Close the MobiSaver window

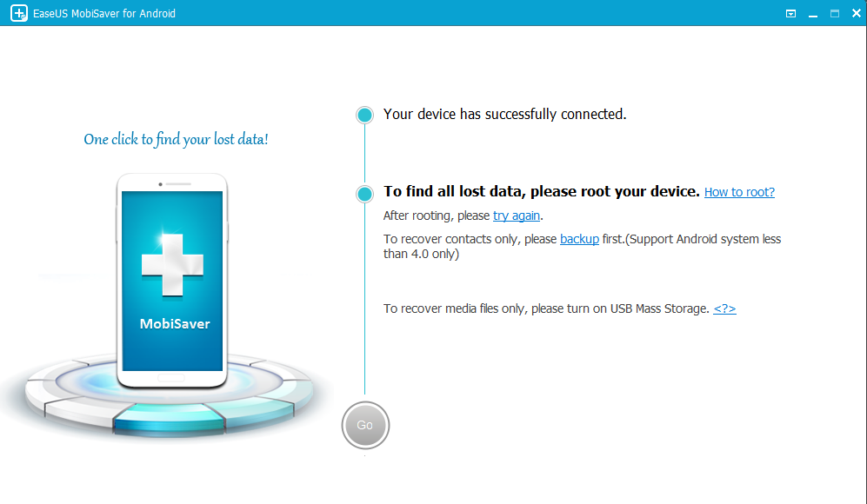click(x=856, y=13)
